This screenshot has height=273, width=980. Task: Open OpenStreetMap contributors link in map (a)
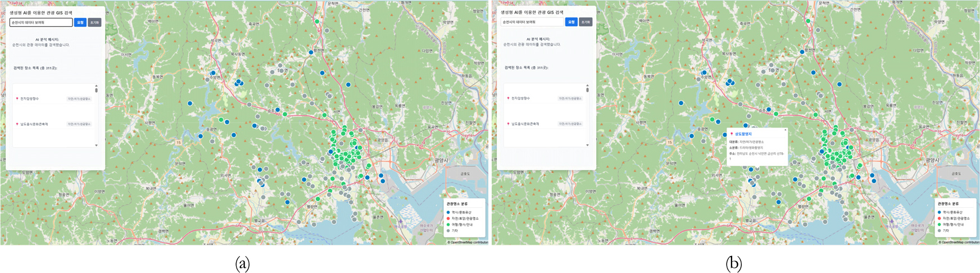click(x=469, y=243)
